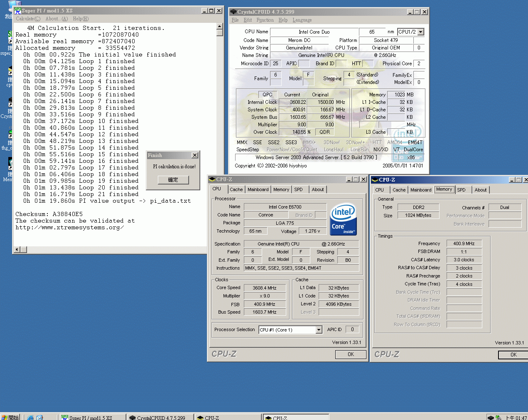Confirm the PI calculation done dialog
The image size is (528, 420).
[x=173, y=180]
